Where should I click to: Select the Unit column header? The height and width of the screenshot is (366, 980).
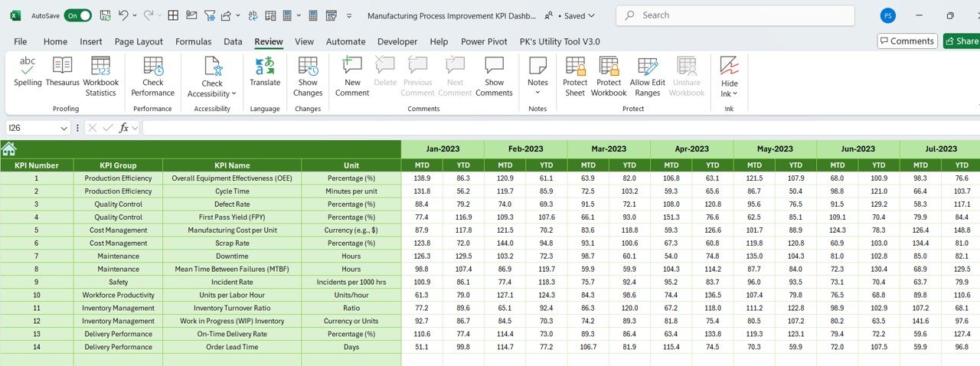point(351,165)
